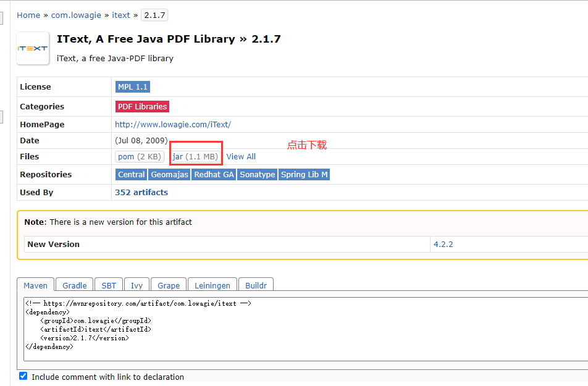The width and height of the screenshot is (588, 386).
Task: Click the 352 artifacts usage link
Action: (141, 192)
